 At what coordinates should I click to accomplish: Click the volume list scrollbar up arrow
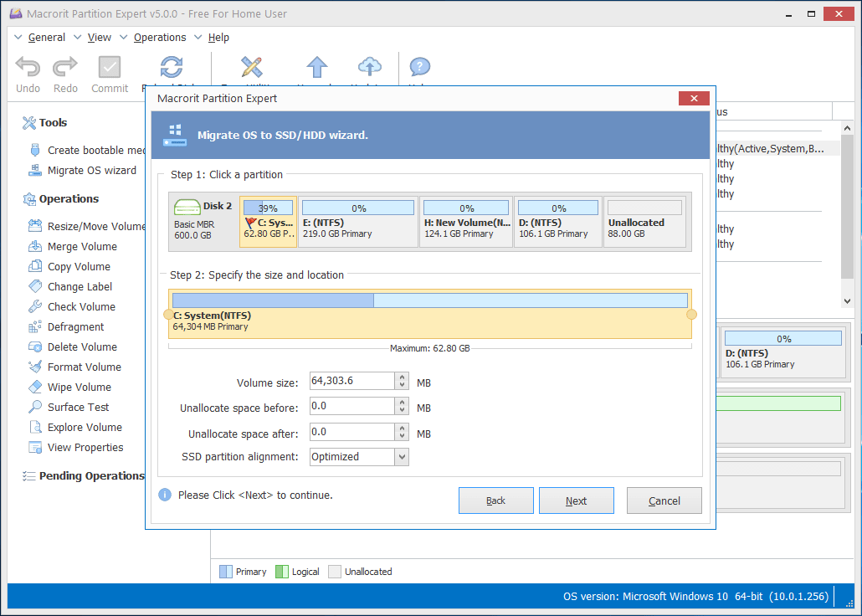pos(847,128)
